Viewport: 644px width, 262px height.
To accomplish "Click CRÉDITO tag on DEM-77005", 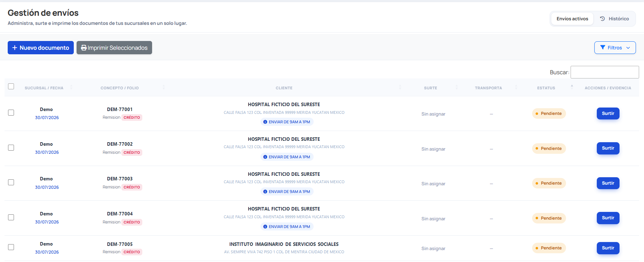I will (x=132, y=252).
